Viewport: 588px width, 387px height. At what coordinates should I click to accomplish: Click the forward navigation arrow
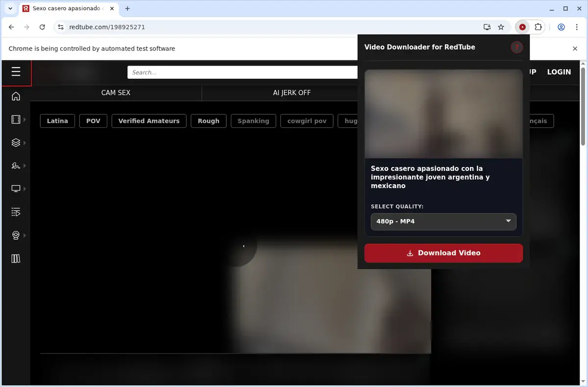pos(27,27)
